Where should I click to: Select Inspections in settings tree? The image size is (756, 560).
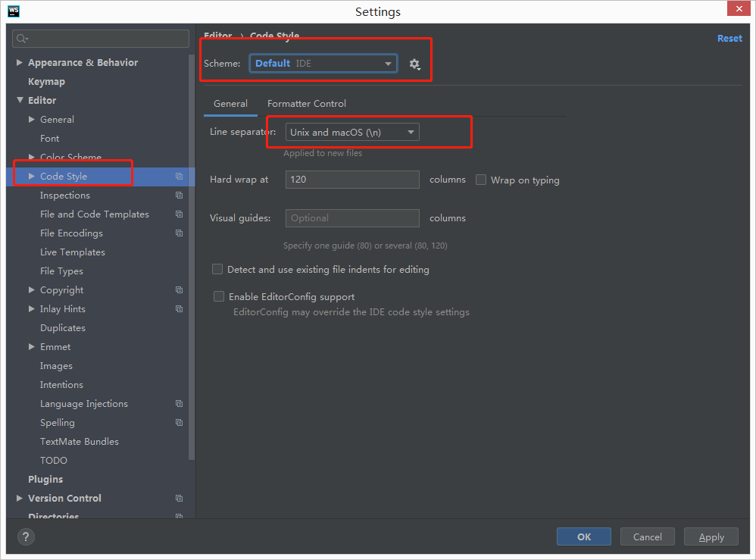65,196
